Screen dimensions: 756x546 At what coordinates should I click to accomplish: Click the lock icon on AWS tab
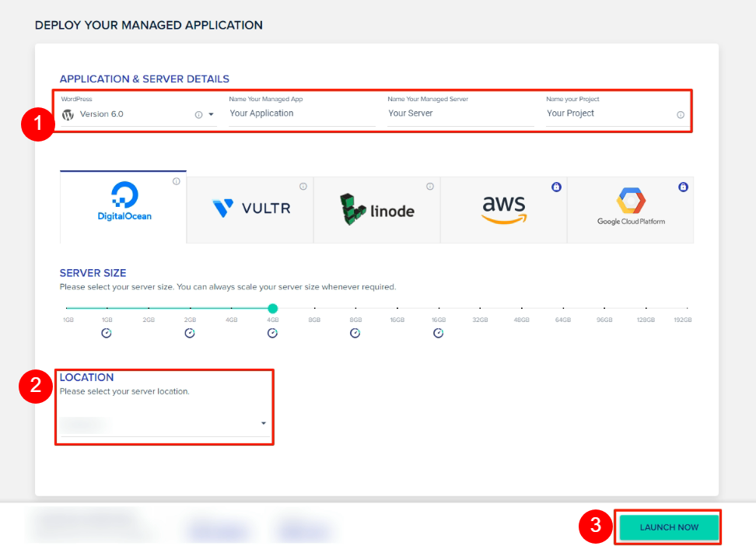click(556, 187)
